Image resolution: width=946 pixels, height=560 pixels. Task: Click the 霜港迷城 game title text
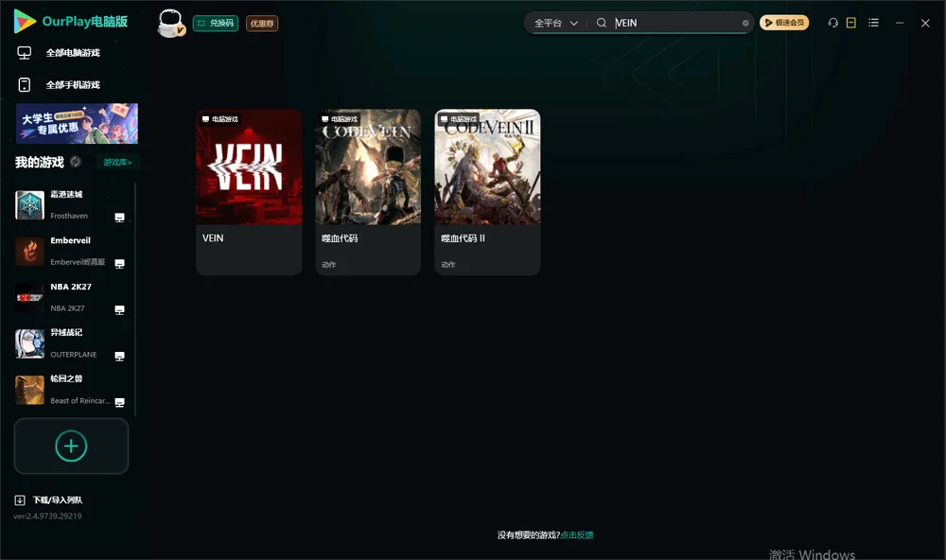tap(66, 194)
